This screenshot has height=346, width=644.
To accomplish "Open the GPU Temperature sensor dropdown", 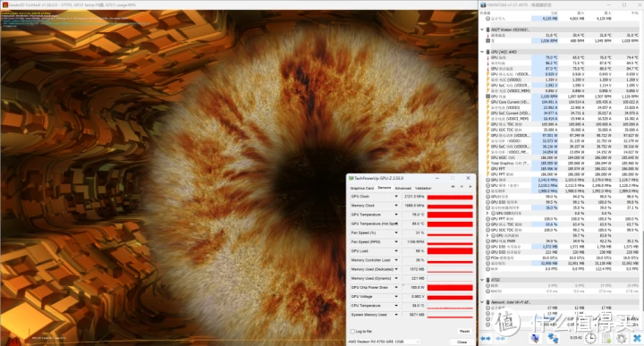I will [x=396, y=215].
